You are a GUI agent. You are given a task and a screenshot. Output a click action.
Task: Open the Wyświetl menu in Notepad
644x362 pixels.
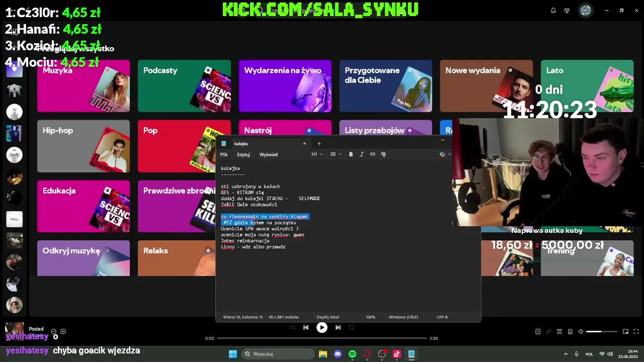(269, 154)
